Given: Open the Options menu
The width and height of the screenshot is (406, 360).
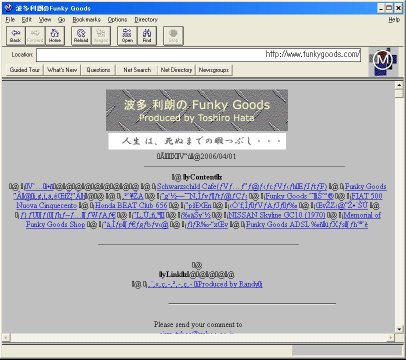Looking at the screenshot, I should 117,20.
